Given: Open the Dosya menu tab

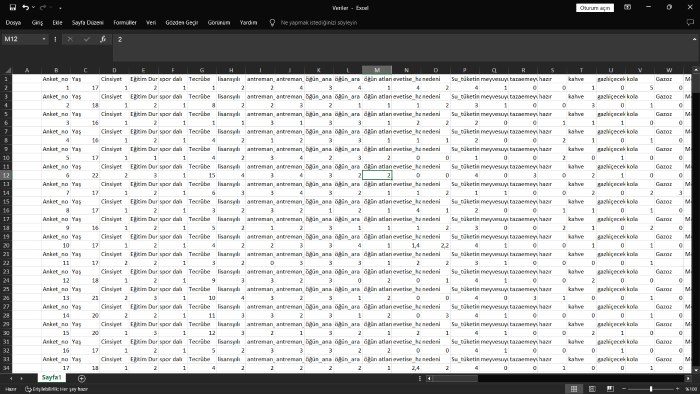Looking at the screenshot, I should point(13,22).
